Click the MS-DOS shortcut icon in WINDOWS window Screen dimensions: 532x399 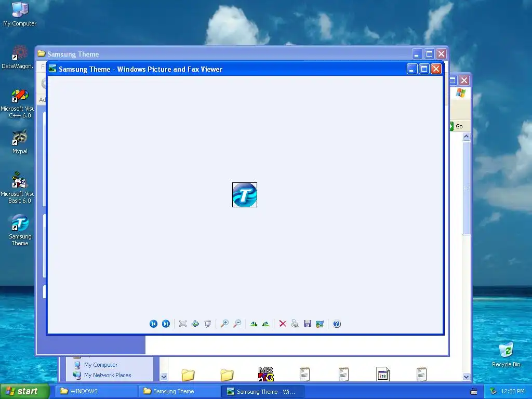point(265,374)
